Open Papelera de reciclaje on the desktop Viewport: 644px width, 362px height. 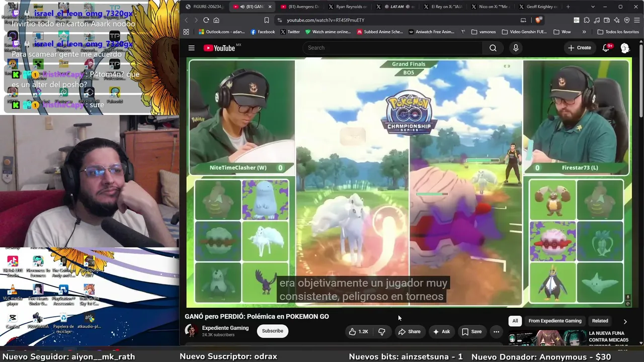pyautogui.click(x=63, y=323)
